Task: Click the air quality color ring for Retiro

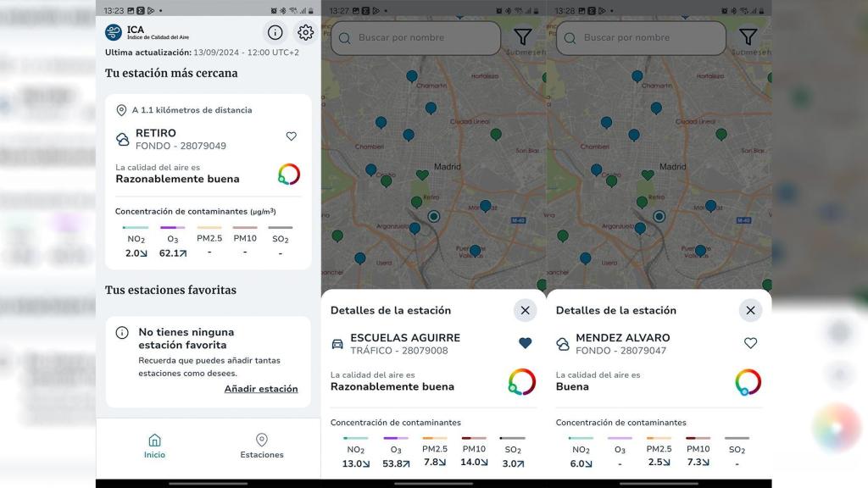Action: tap(289, 173)
